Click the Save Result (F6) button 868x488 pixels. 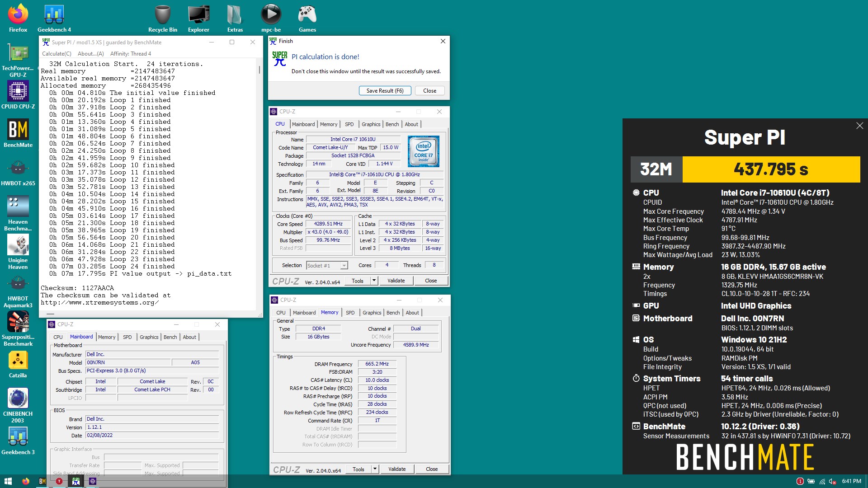385,91
